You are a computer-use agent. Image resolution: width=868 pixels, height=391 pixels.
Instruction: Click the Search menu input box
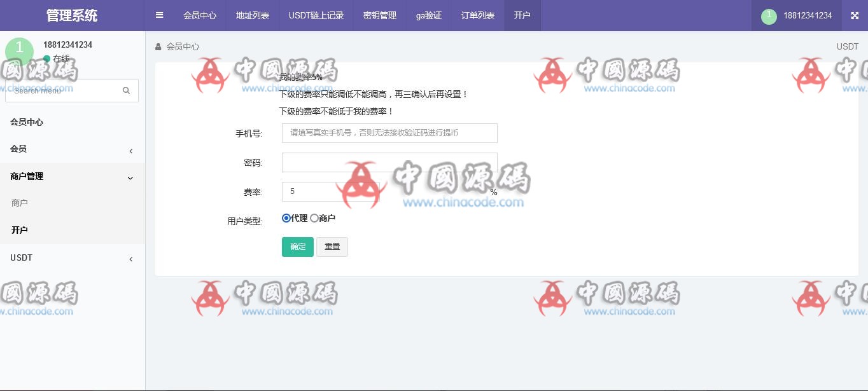[x=72, y=90]
